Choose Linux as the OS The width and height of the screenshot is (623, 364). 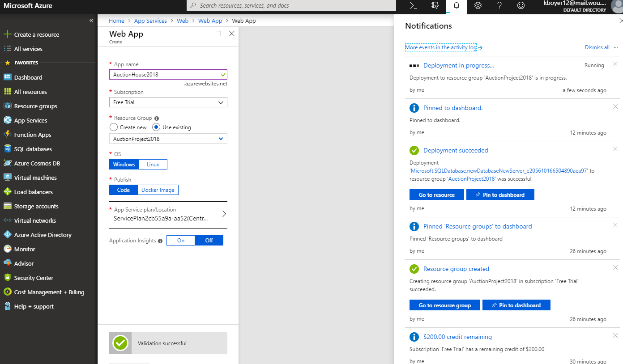(x=153, y=165)
